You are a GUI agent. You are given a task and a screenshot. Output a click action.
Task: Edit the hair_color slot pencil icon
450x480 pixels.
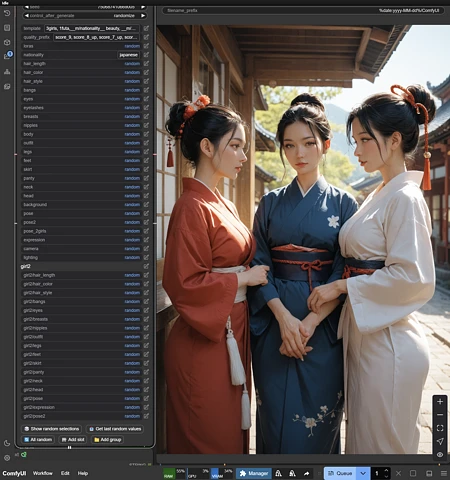[x=146, y=72]
